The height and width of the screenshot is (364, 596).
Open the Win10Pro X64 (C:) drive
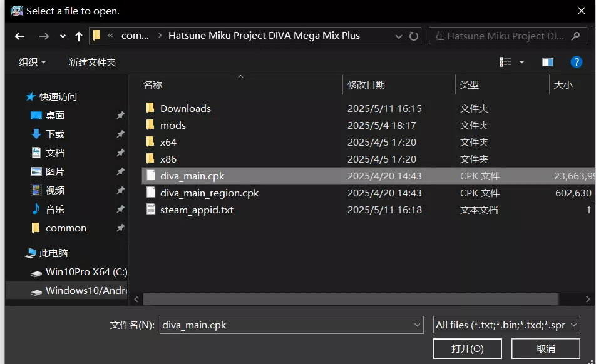click(79, 272)
